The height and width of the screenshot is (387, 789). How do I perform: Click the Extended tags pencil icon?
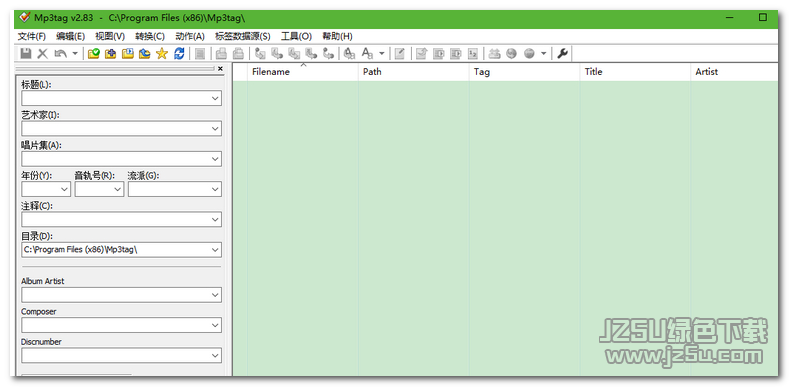(400, 53)
